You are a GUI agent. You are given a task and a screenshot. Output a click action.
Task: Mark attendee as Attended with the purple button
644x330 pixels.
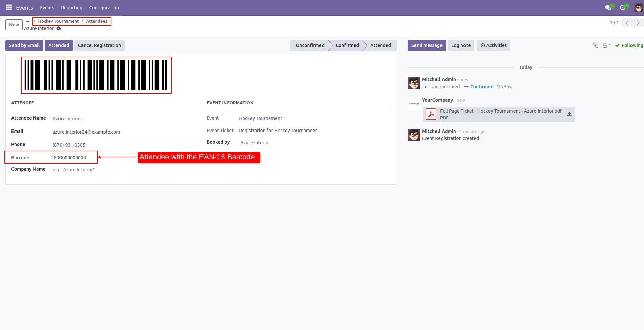[59, 45]
